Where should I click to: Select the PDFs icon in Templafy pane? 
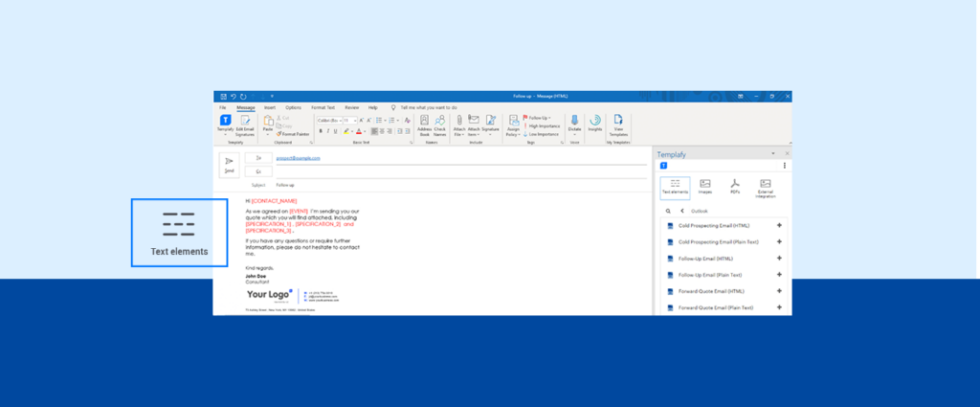coord(735,186)
